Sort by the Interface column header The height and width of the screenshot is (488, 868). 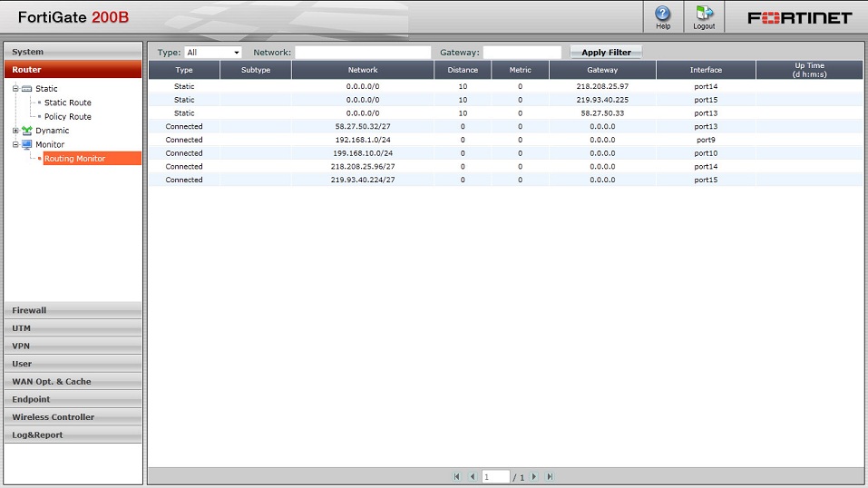point(706,70)
